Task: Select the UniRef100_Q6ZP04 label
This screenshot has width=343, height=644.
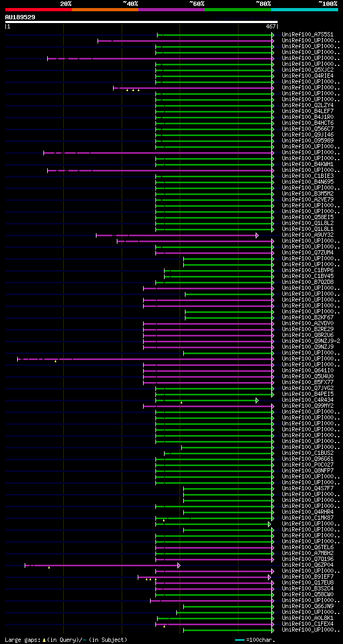Action: click(308, 565)
